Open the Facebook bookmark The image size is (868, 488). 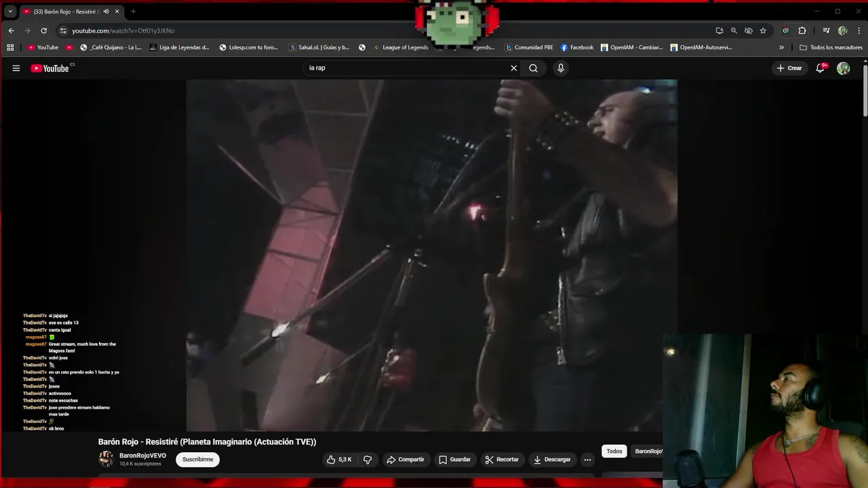tap(577, 47)
